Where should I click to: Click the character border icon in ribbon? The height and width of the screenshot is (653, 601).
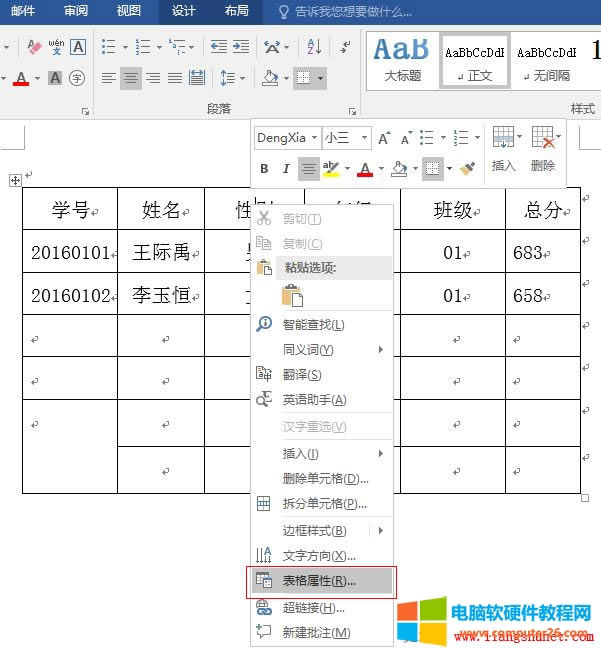pyautogui.click(x=78, y=47)
